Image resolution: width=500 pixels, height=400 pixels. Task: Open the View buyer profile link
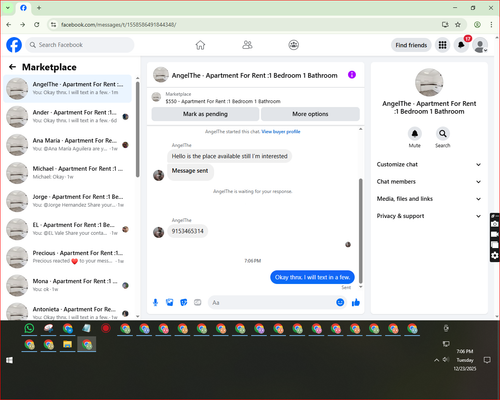281,132
